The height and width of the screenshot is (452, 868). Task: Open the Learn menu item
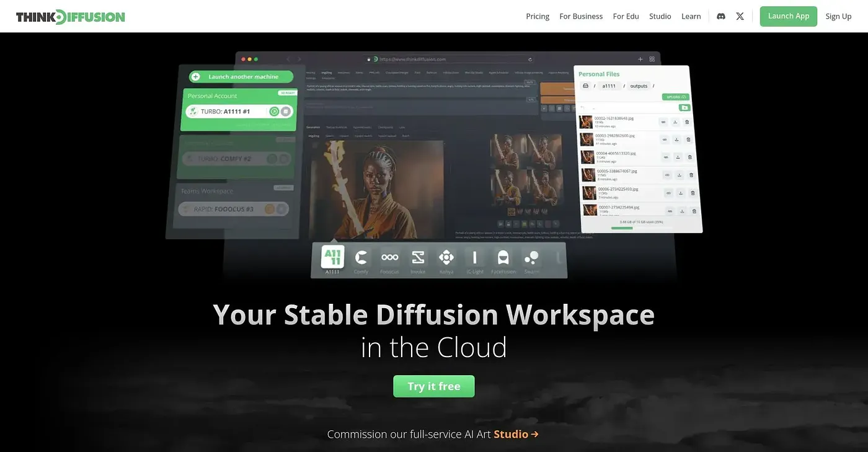coord(691,16)
